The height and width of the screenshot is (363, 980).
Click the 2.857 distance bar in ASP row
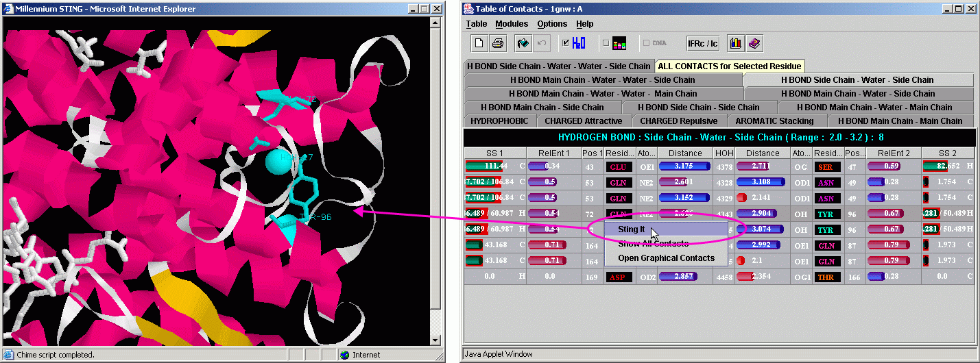click(678, 277)
